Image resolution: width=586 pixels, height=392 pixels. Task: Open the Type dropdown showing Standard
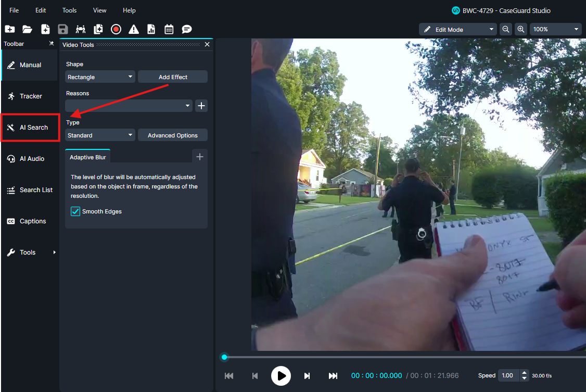(x=100, y=135)
